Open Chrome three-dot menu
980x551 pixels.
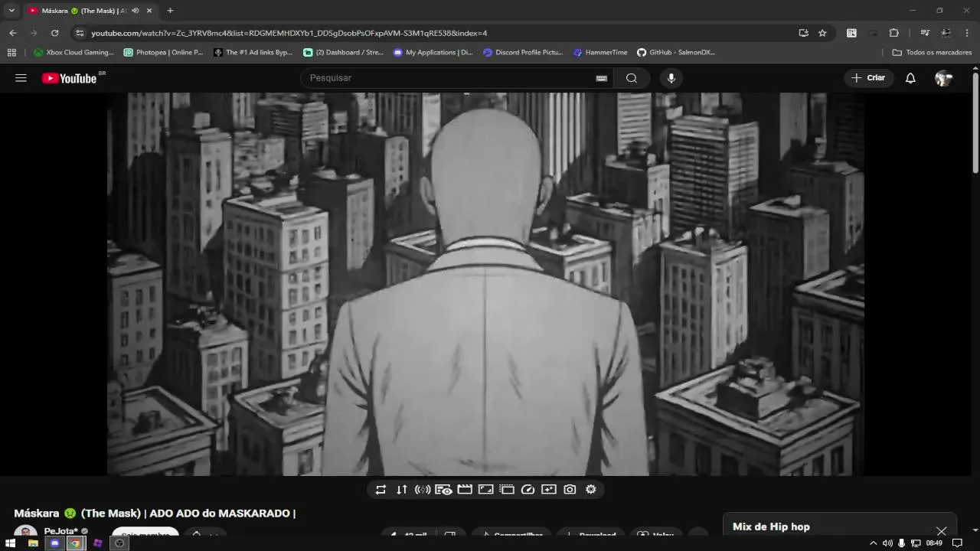tap(968, 33)
